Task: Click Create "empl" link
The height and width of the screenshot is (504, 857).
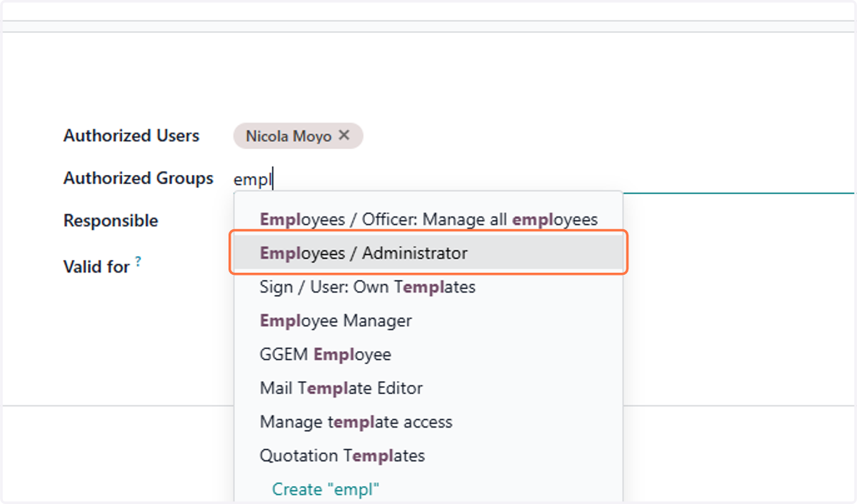Action: pyautogui.click(x=326, y=489)
